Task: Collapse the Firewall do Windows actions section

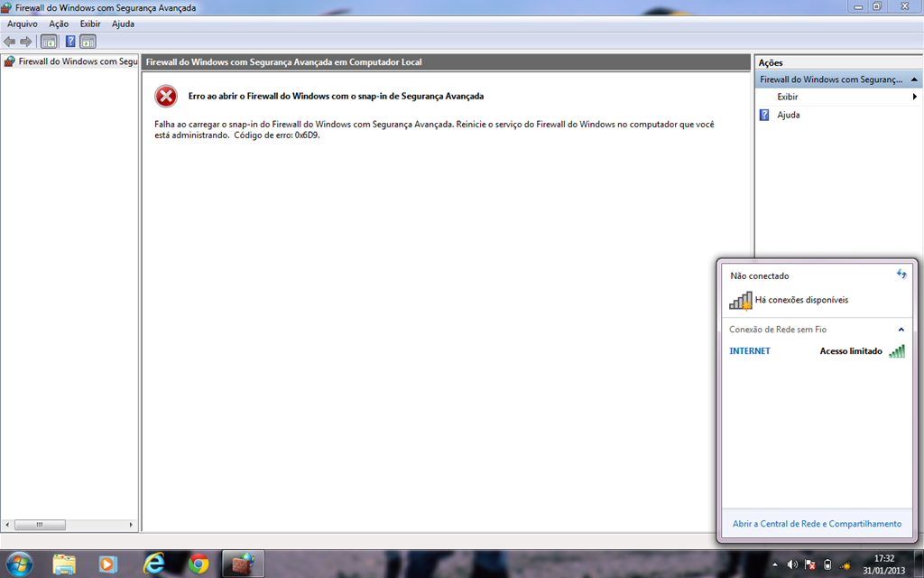Action: [x=914, y=79]
